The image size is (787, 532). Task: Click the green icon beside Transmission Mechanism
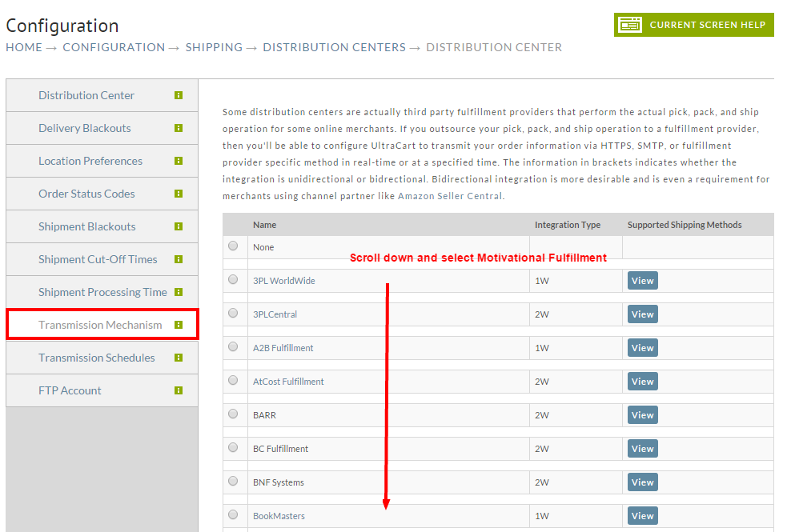[179, 325]
